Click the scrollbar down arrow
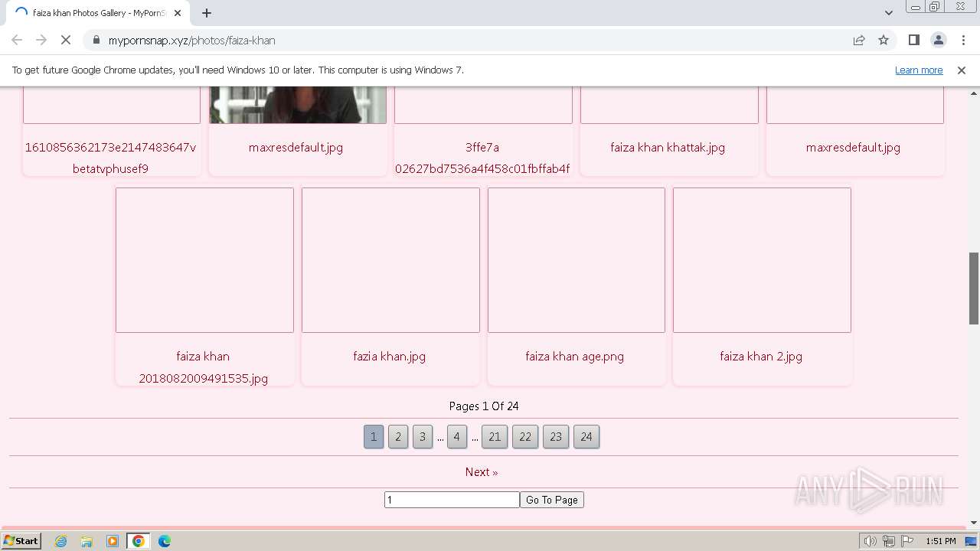Image resolution: width=980 pixels, height=551 pixels. tap(974, 522)
